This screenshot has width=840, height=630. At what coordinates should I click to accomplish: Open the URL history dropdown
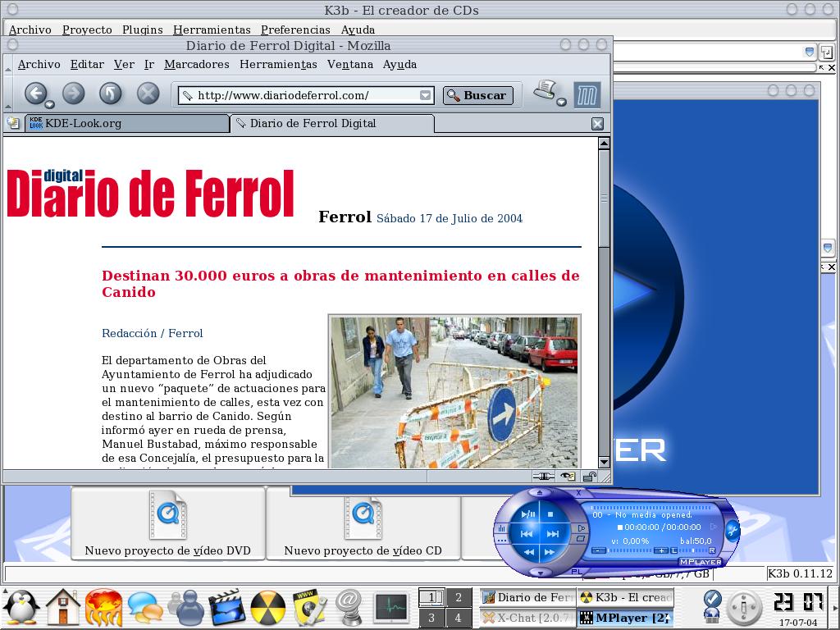pyautogui.click(x=426, y=95)
